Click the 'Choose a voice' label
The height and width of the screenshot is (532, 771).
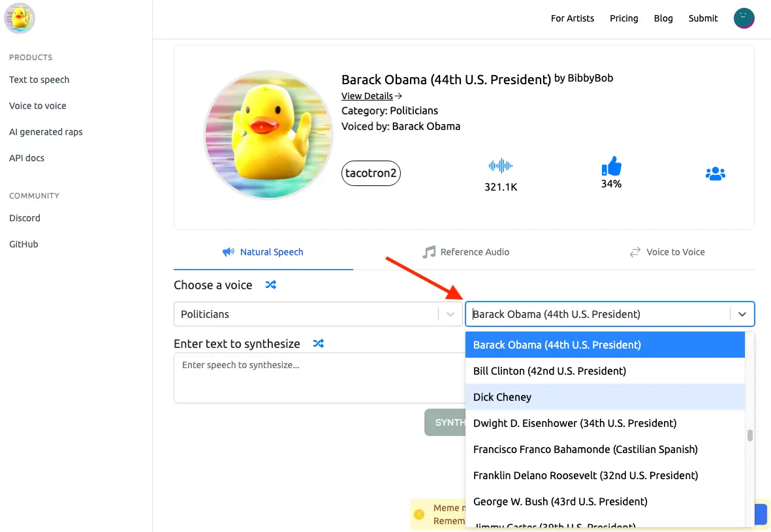213,285
